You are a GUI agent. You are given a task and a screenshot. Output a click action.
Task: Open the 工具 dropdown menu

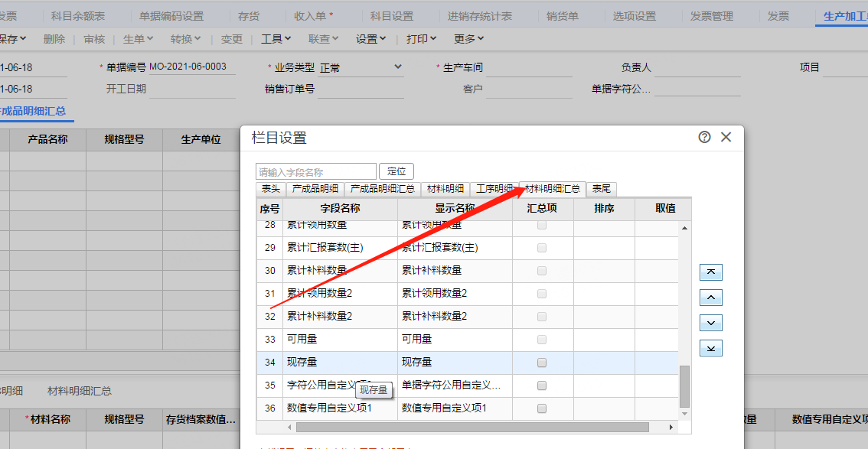pos(276,39)
